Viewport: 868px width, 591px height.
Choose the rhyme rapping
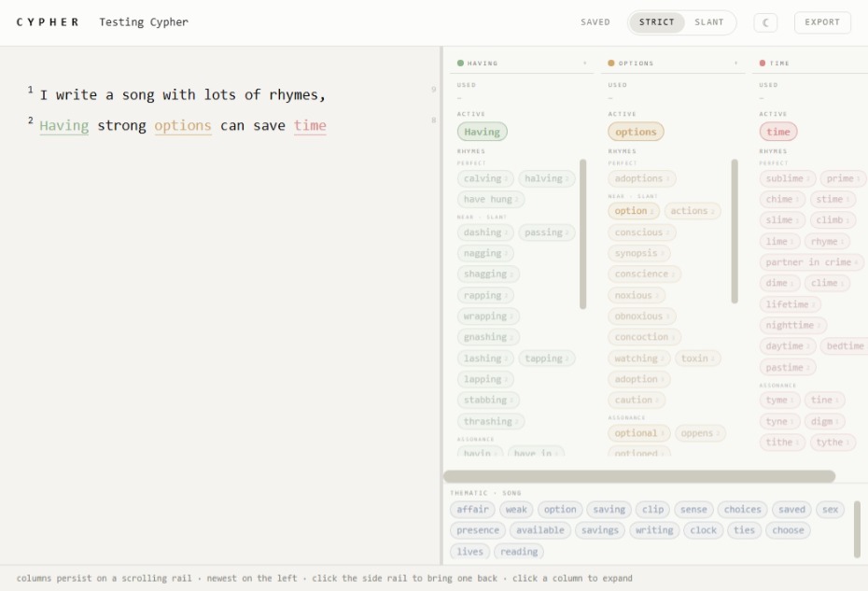coord(485,295)
